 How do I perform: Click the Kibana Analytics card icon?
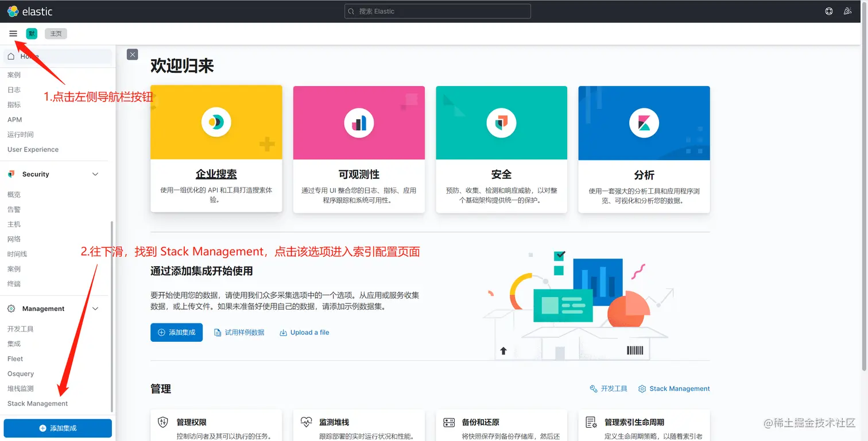point(644,122)
